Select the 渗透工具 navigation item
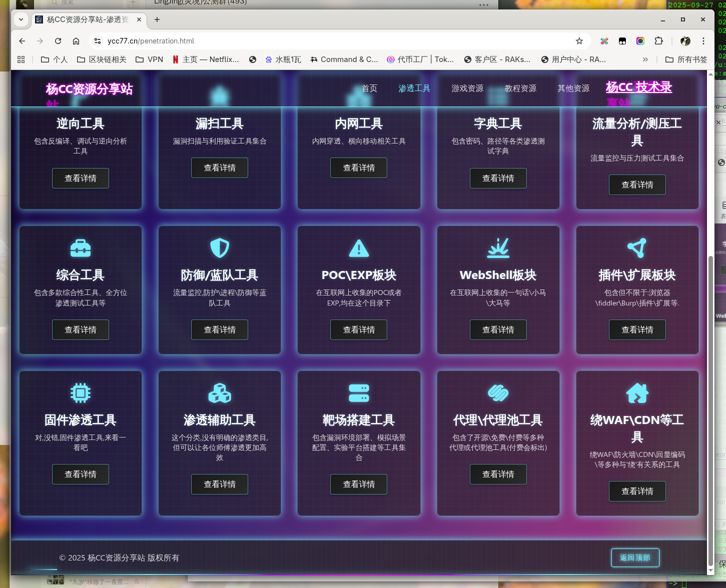 414,88
